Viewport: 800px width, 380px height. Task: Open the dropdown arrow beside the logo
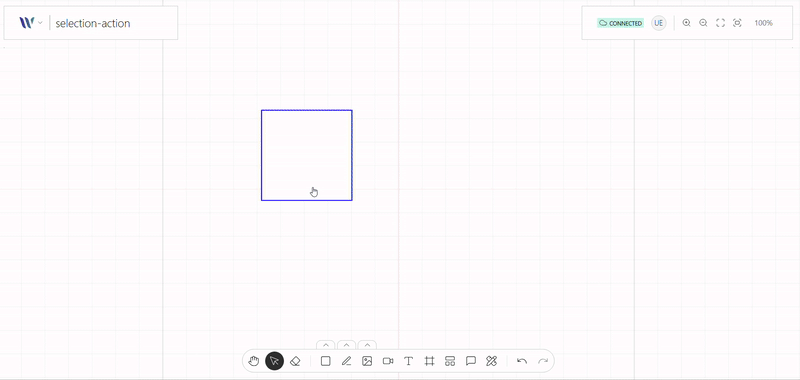tap(40, 23)
